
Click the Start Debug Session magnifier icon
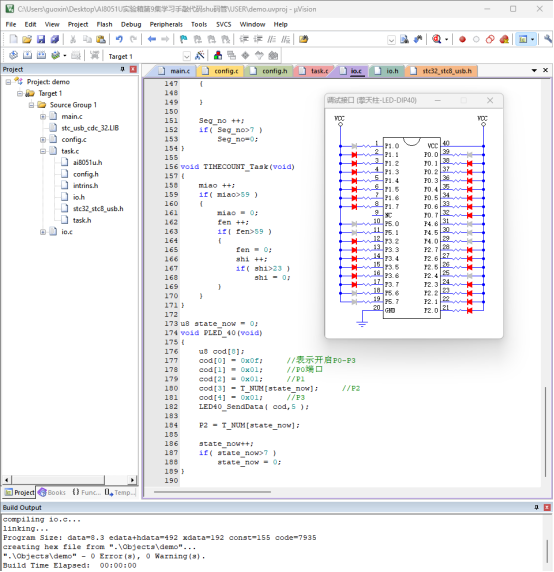pos(437,39)
